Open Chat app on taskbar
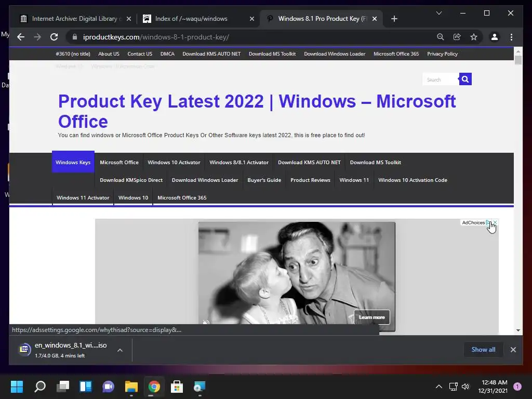 point(108,387)
